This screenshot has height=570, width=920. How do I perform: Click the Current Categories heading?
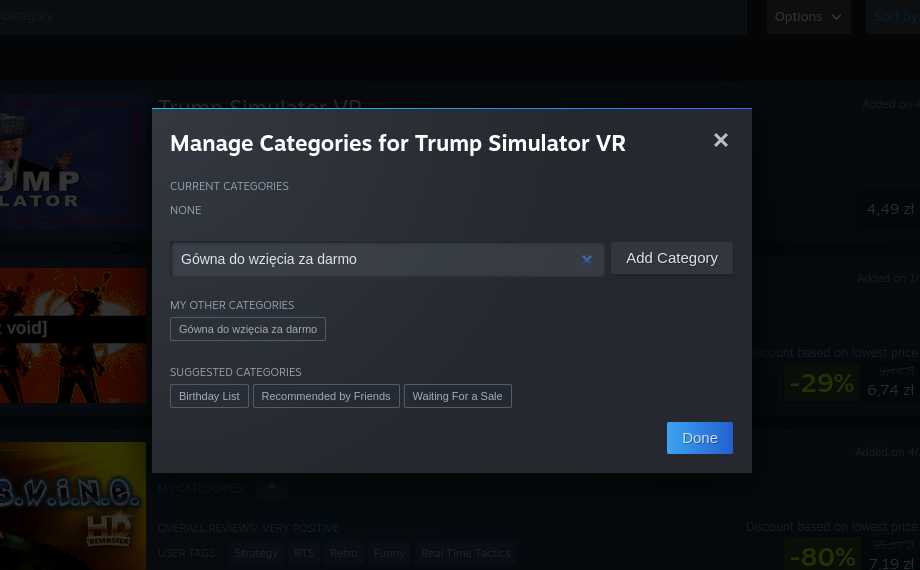click(x=229, y=186)
